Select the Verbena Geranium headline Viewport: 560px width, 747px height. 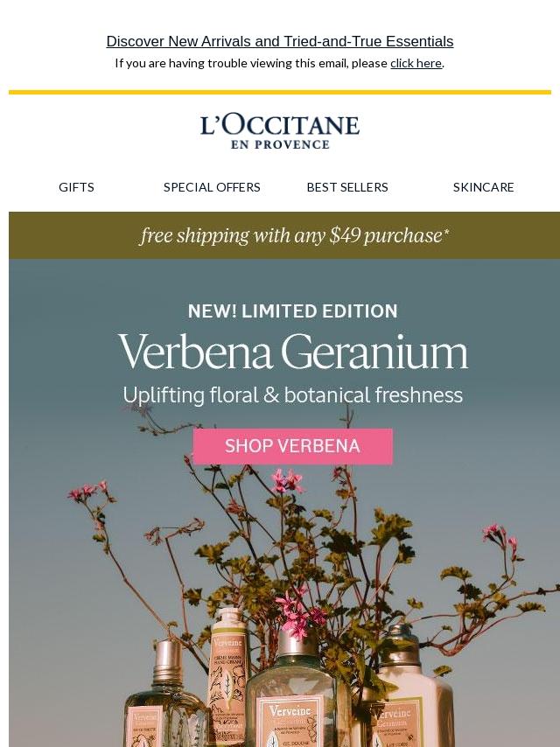(x=292, y=353)
